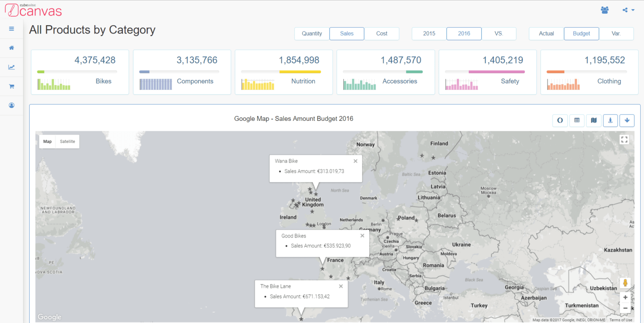Click the Safety total 1,405,219
Viewport: 644px width, 323px height.
pyautogui.click(x=503, y=60)
